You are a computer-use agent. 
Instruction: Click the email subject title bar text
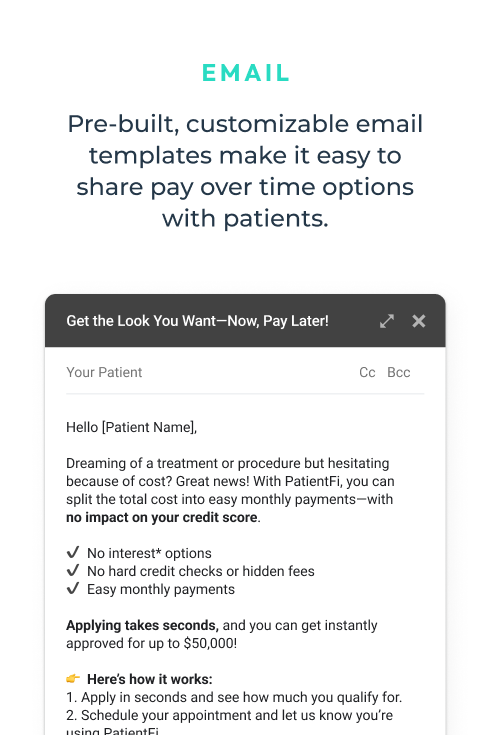(x=197, y=321)
